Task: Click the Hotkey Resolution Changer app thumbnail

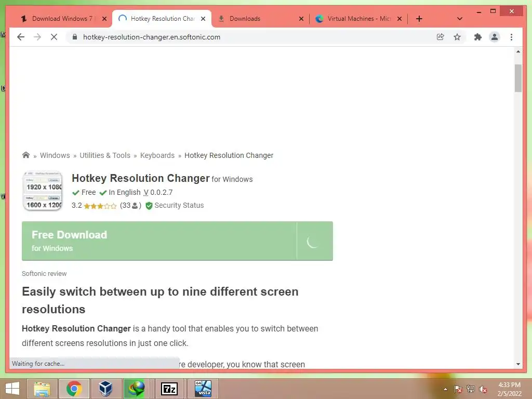Action: tap(43, 191)
